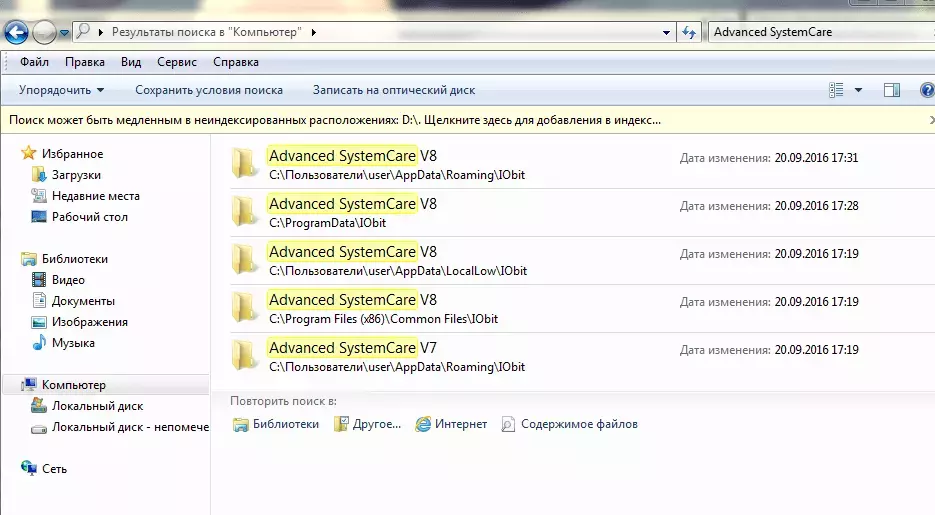The height and width of the screenshot is (515, 935).
Task: Open the address bar previous locations dropdown
Action: coord(666,33)
